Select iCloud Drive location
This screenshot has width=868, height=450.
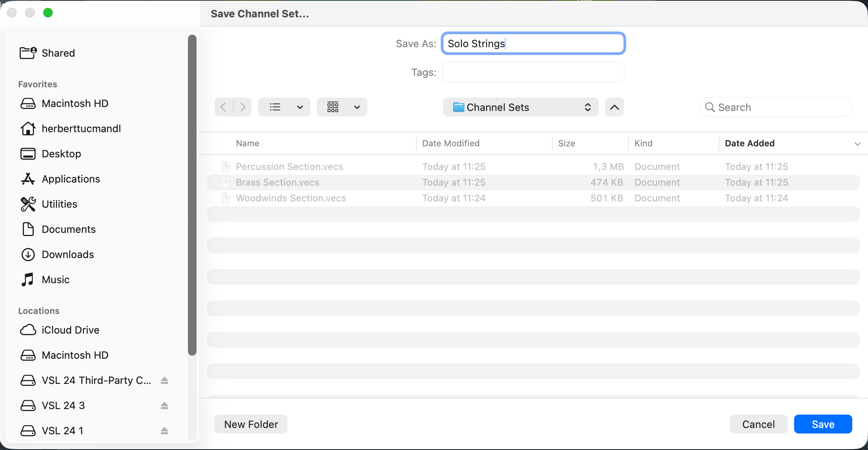[70, 330]
